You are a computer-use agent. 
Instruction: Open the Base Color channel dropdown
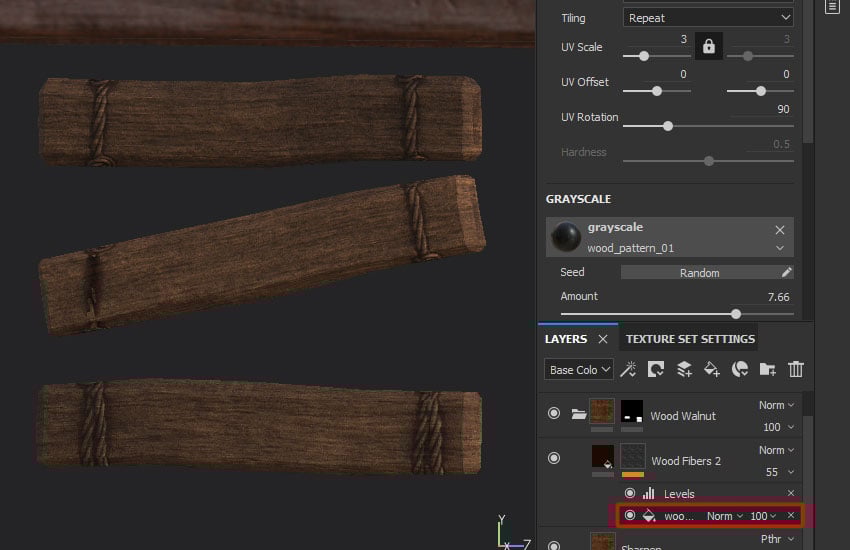click(x=579, y=370)
